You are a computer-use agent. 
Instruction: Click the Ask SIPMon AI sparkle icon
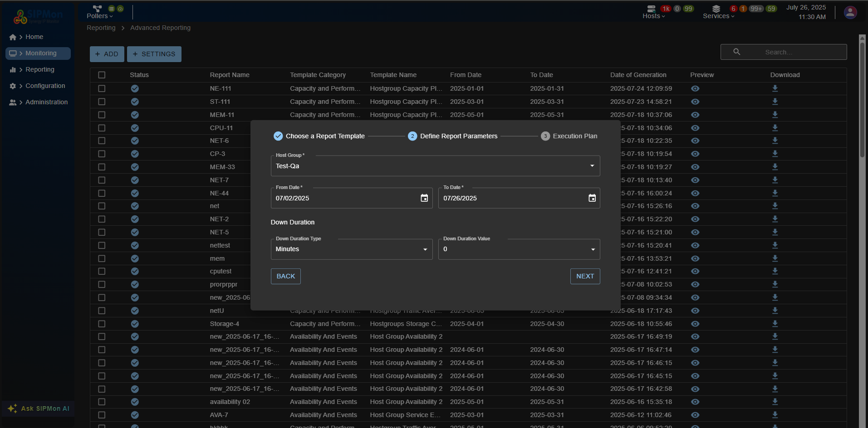point(12,409)
